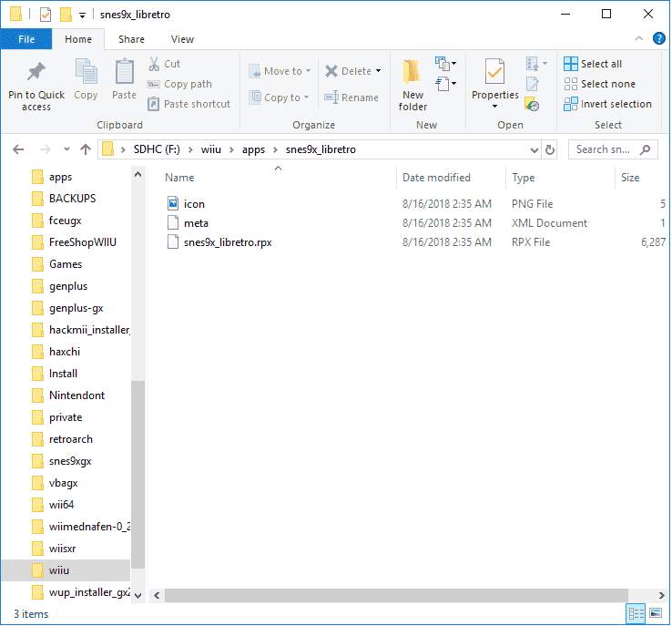672x626 pixels.
Task: Switch to Details view icon in status bar
Action: pos(636,613)
